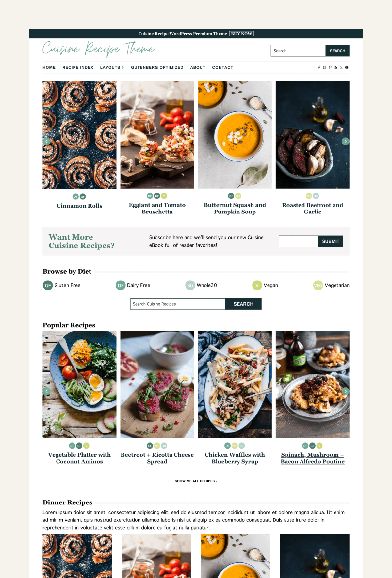Follow the Show Me All Recipes link
Screen dimensions: 392x578
coord(196,481)
